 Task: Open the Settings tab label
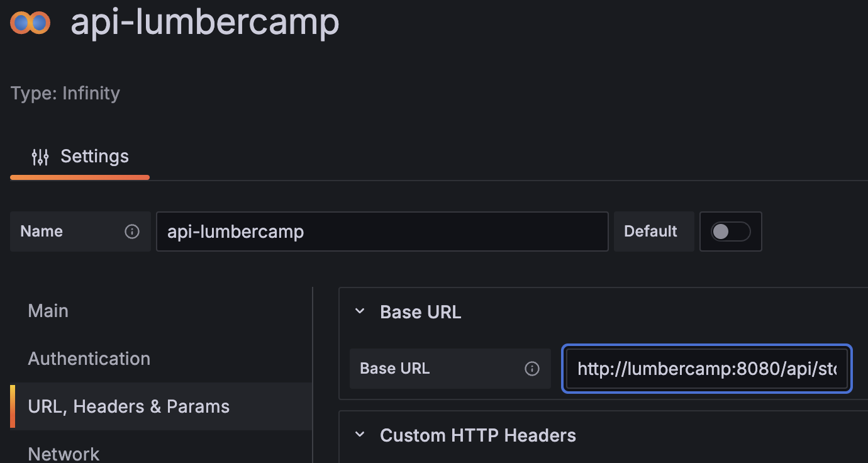coord(94,157)
